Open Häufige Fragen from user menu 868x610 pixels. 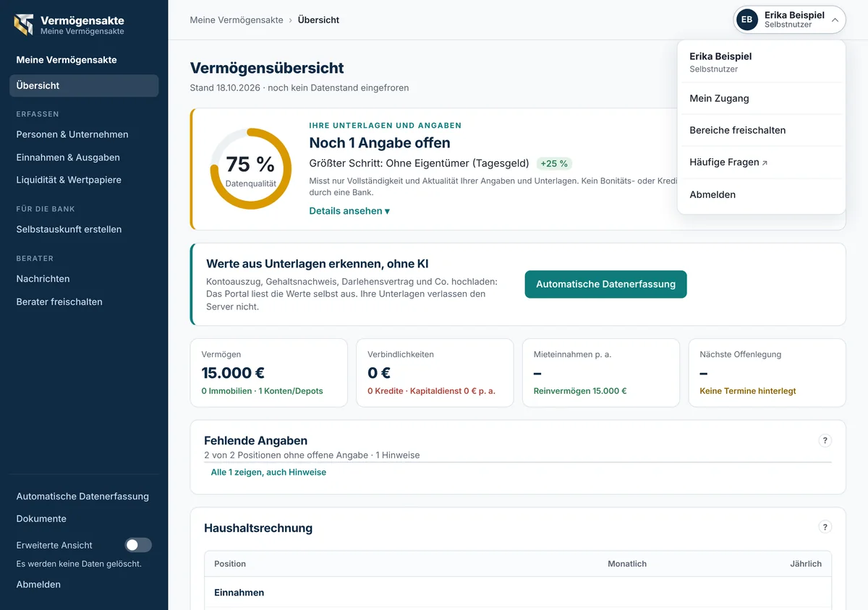click(x=762, y=162)
